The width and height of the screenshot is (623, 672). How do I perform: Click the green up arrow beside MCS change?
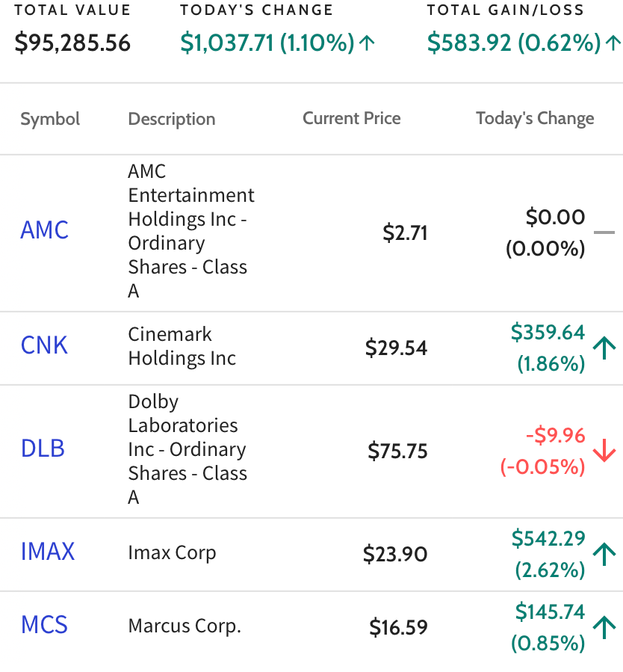tap(604, 627)
